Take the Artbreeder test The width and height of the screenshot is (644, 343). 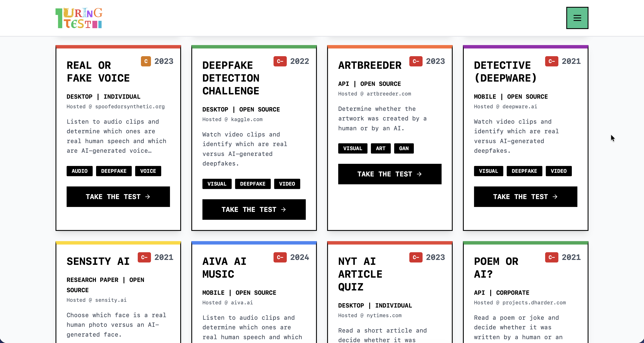point(390,174)
